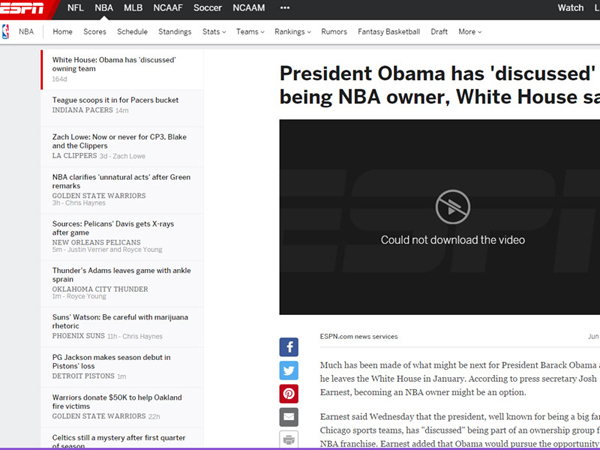Email this article using envelope icon
Image resolution: width=600 pixels, height=450 pixels.
[288, 417]
